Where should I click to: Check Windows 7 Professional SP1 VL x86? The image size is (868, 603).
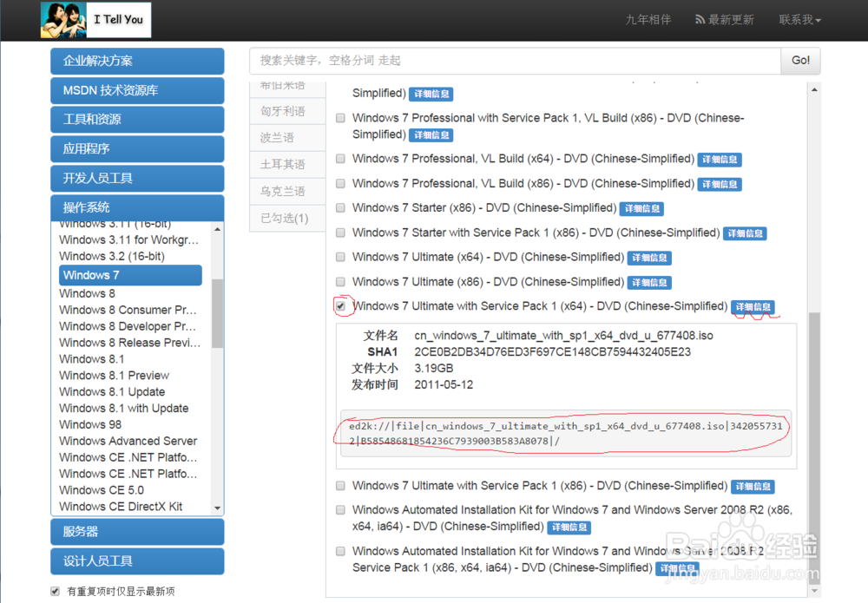[x=340, y=118]
